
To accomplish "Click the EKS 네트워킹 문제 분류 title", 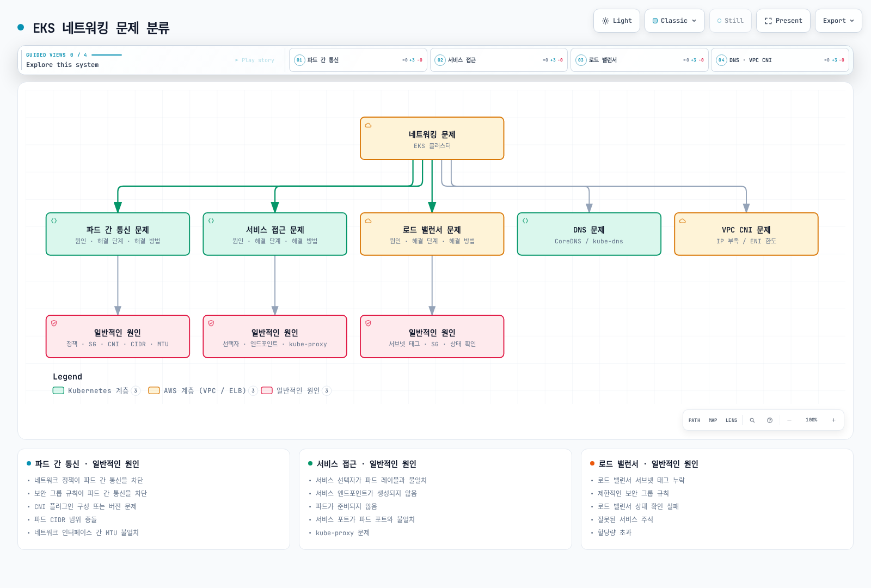I will click(x=101, y=28).
